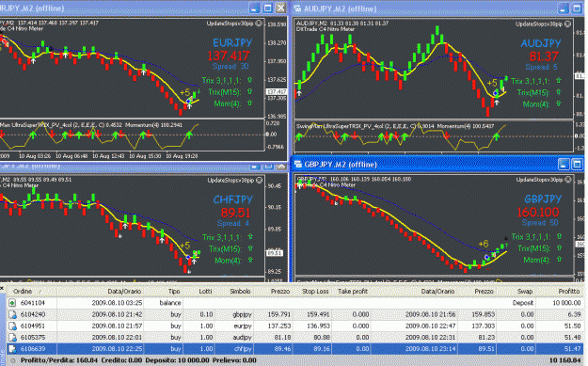Click the UpdateStopsv30pip smiley icon on AUDJPY chart
Viewport: 588px width, 366px height.
click(567, 24)
